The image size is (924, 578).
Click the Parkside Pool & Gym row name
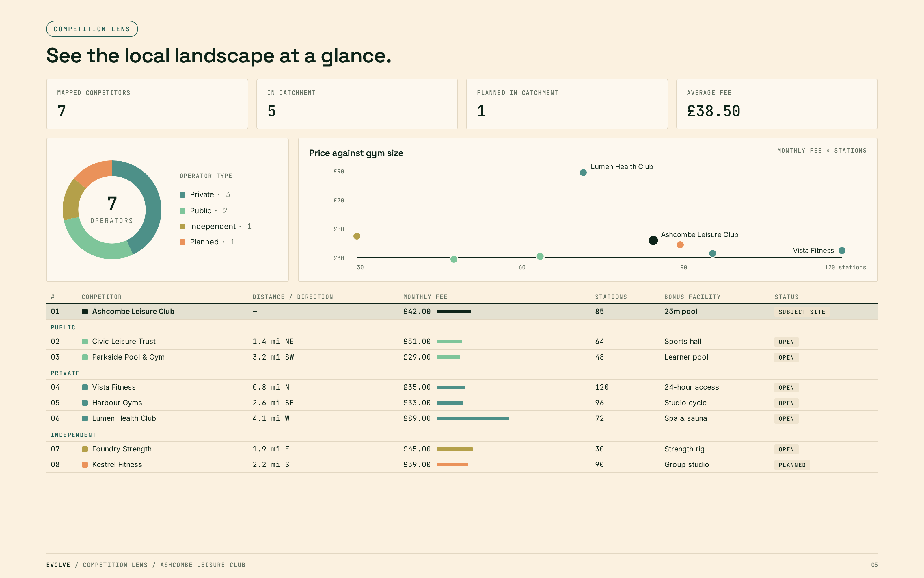(128, 357)
